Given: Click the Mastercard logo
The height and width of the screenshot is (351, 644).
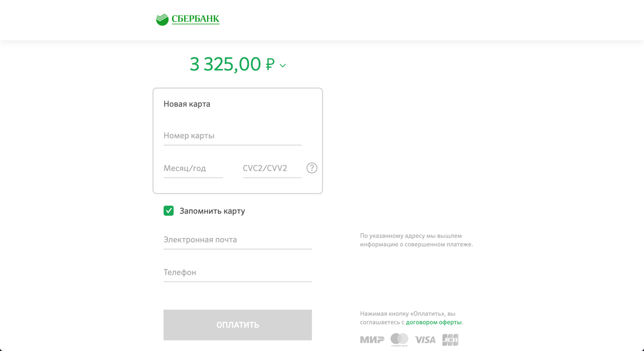Looking at the screenshot, I should tap(399, 340).
